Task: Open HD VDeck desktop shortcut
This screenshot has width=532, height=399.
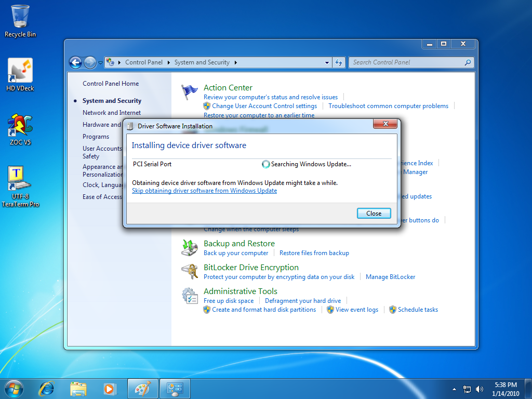Action: (x=20, y=70)
